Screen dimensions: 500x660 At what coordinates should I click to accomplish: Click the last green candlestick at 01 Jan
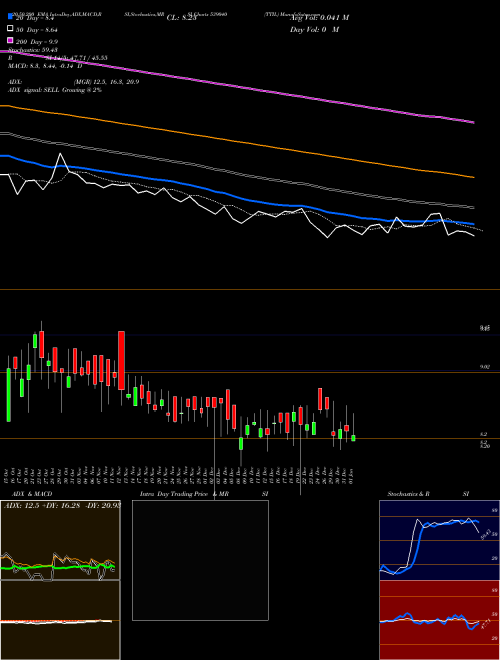pos(353,438)
